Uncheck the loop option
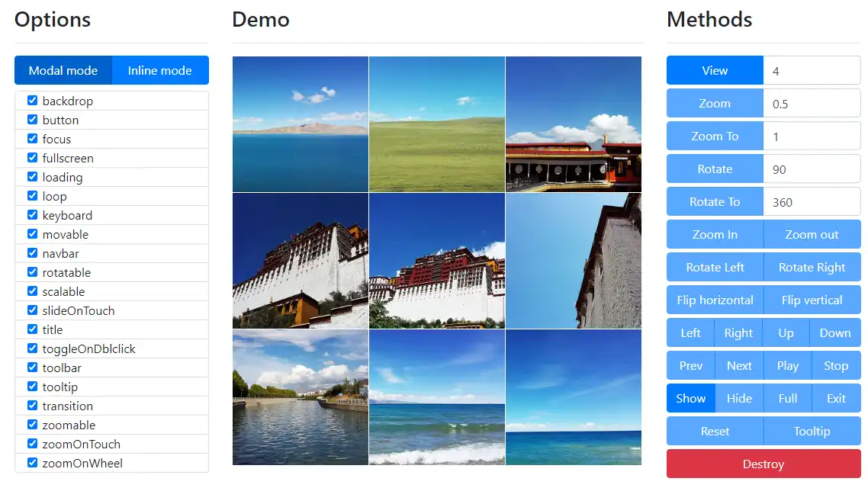 [33, 196]
